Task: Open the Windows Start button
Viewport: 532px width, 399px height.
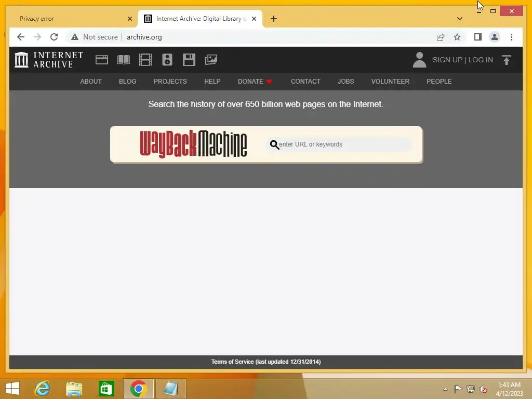Action: click(12, 389)
